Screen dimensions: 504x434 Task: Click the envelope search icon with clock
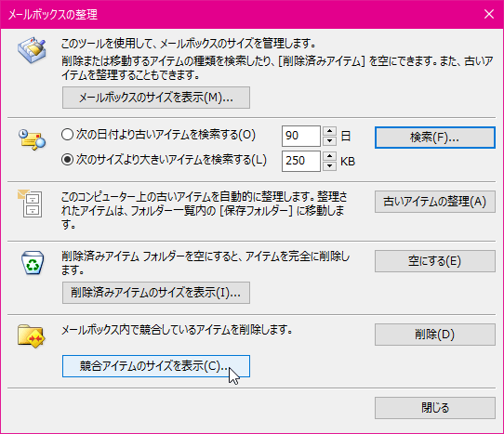coord(32,139)
